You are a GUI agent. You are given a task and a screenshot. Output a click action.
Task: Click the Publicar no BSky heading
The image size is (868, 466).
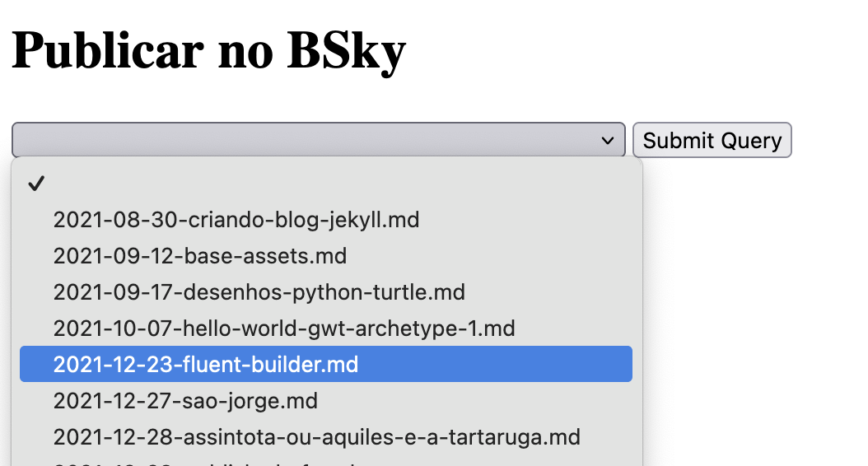pos(209,51)
